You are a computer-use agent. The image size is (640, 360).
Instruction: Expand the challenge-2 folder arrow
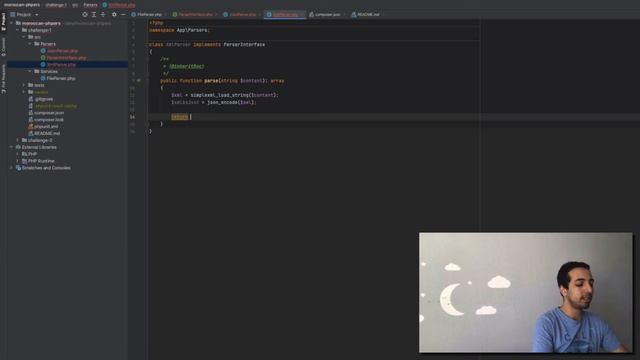tap(18, 140)
